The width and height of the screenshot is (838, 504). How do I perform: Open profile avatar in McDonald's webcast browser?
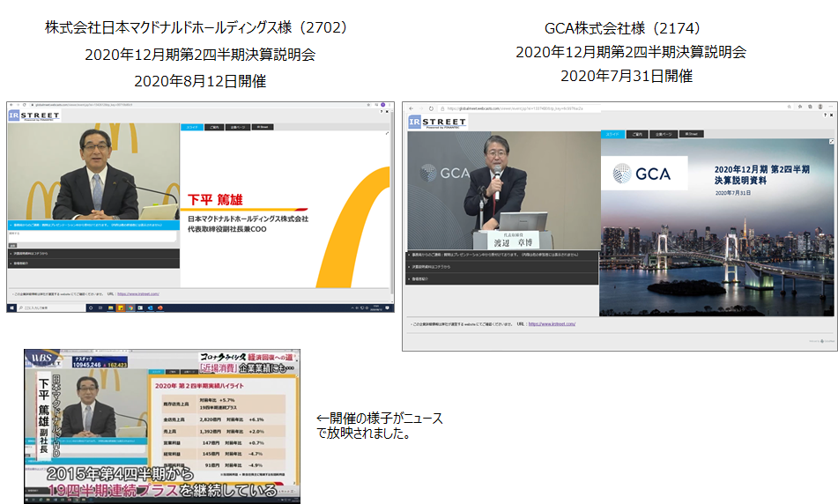(382, 105)
